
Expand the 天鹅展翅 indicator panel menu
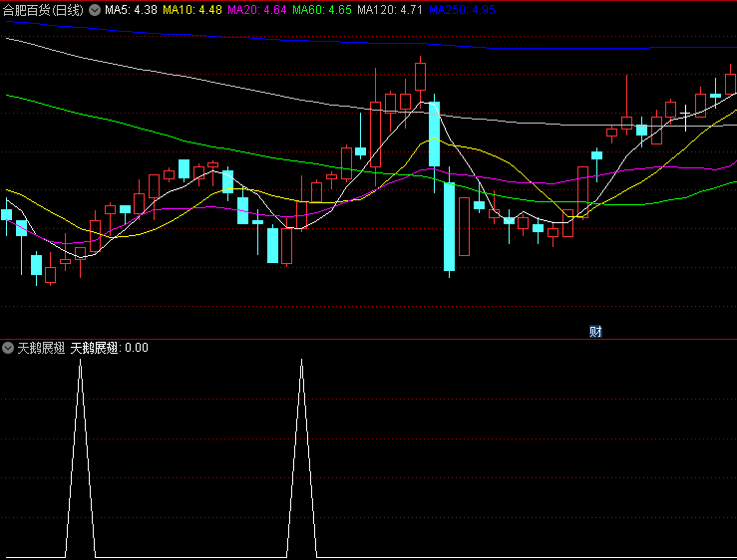8,348
